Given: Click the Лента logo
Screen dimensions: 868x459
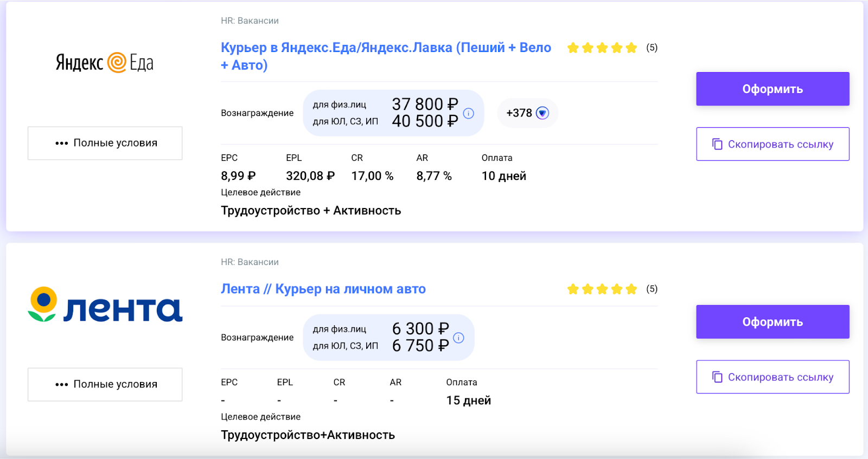Looking at the screenshot, I should (105, 305).
